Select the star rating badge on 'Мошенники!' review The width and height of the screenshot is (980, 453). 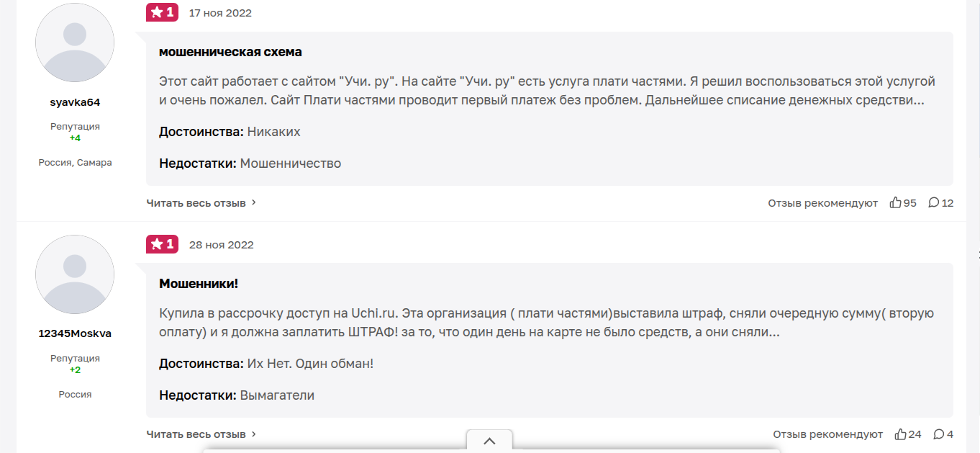point(162,244)
